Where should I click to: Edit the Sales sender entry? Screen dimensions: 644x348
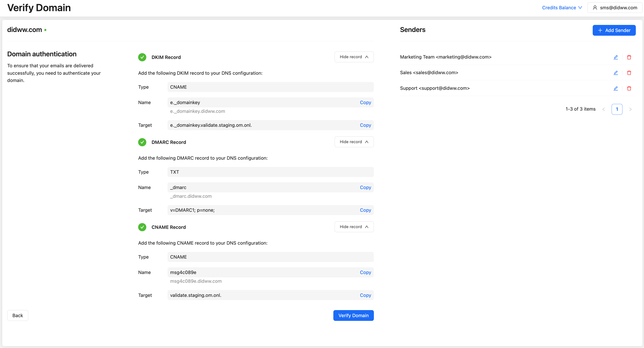(x=616, y=73)
